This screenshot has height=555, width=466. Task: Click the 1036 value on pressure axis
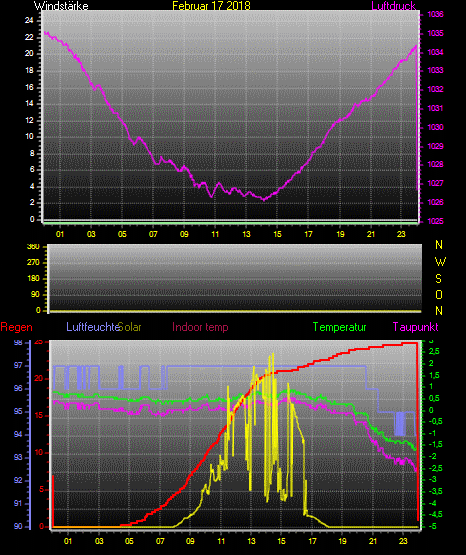click(x=435, y=15)
